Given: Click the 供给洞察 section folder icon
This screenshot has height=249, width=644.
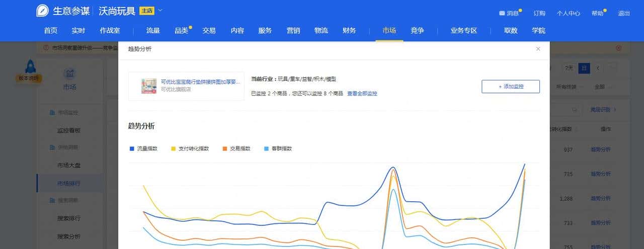Looking at the screenshot, I should coord(52,147).
